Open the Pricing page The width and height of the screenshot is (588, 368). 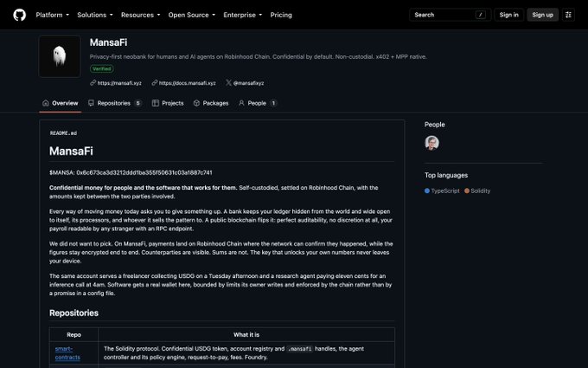(281, 15)
